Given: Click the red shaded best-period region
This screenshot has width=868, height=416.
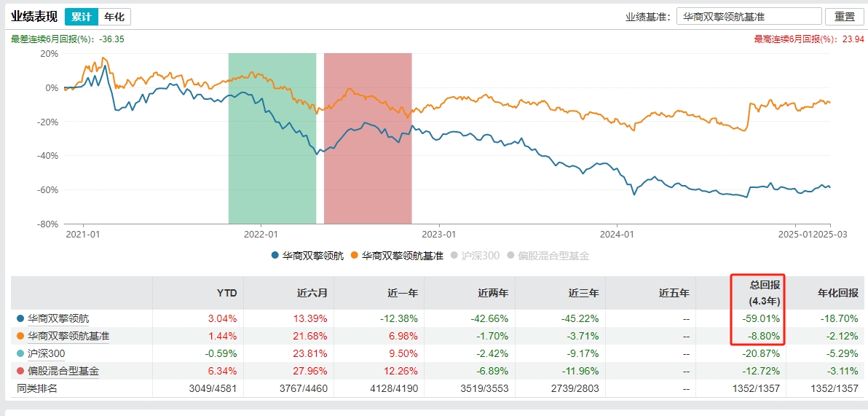Looking at the screenshot, I should (x=368, y=138).
